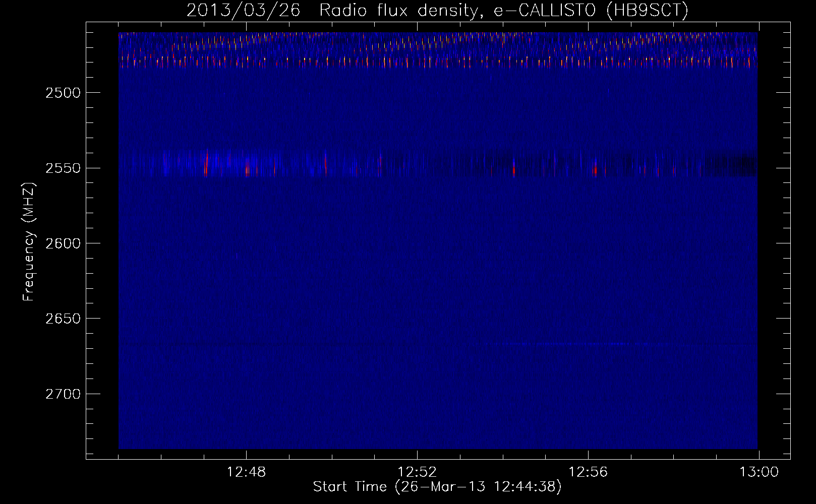The height and width of the screenshot is (504, 816).
Task: Select the 2550 frequency tick label
Action: [x=63, y=168]
